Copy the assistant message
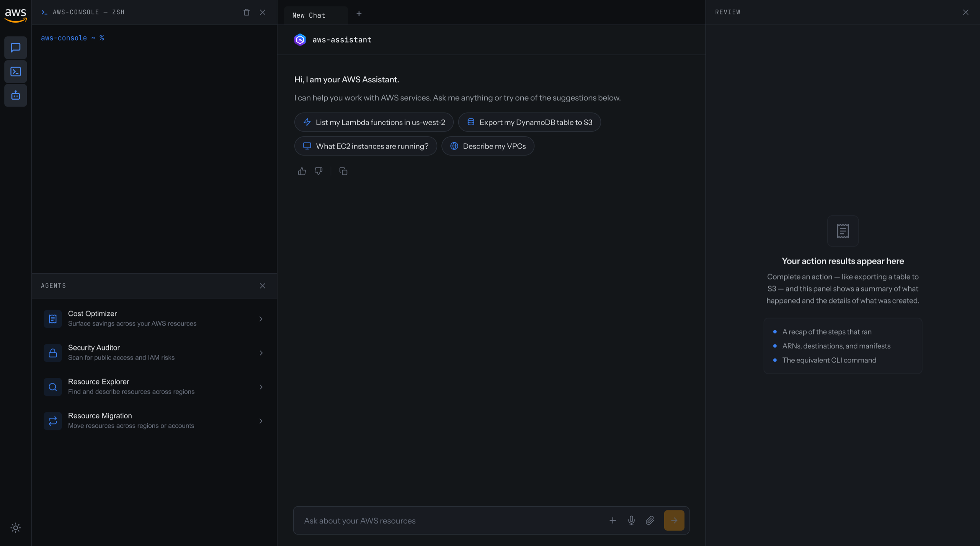Viewport: 980px width, 546px height. (x=343, y=171)
